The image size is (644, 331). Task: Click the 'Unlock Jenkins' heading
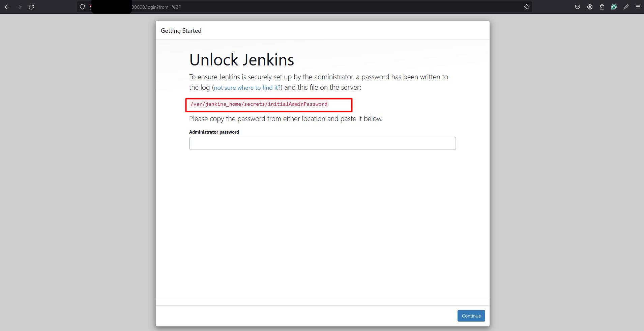pyautogui.click(x=241, y=60)
